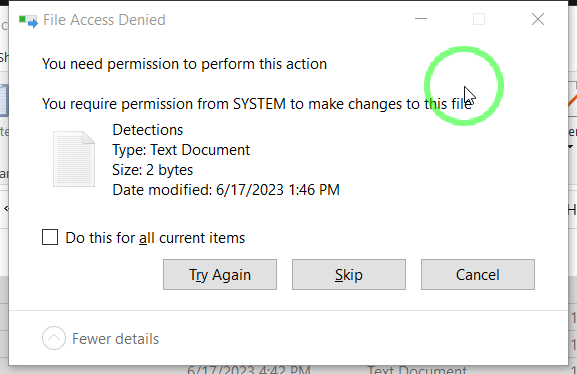Click the SYSTEM permission message text
577x374 pixels.
(256, 104)
